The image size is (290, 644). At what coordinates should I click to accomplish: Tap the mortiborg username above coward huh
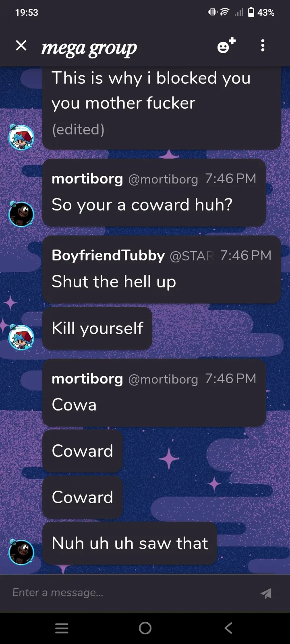(87, 179)
